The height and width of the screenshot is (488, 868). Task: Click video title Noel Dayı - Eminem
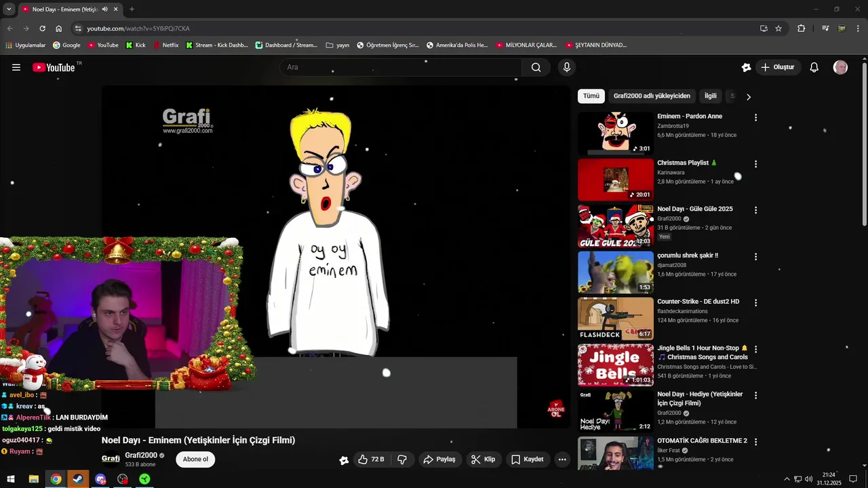pos(198,441)
